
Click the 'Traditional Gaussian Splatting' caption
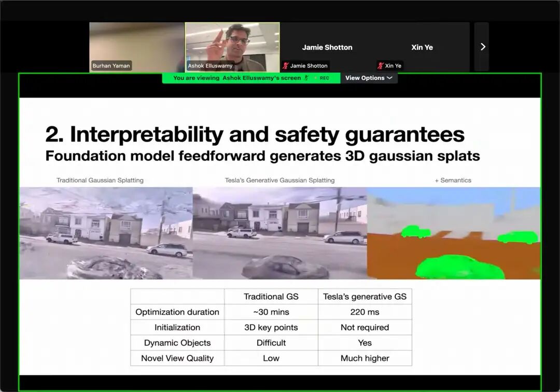(x=100, y=180)
